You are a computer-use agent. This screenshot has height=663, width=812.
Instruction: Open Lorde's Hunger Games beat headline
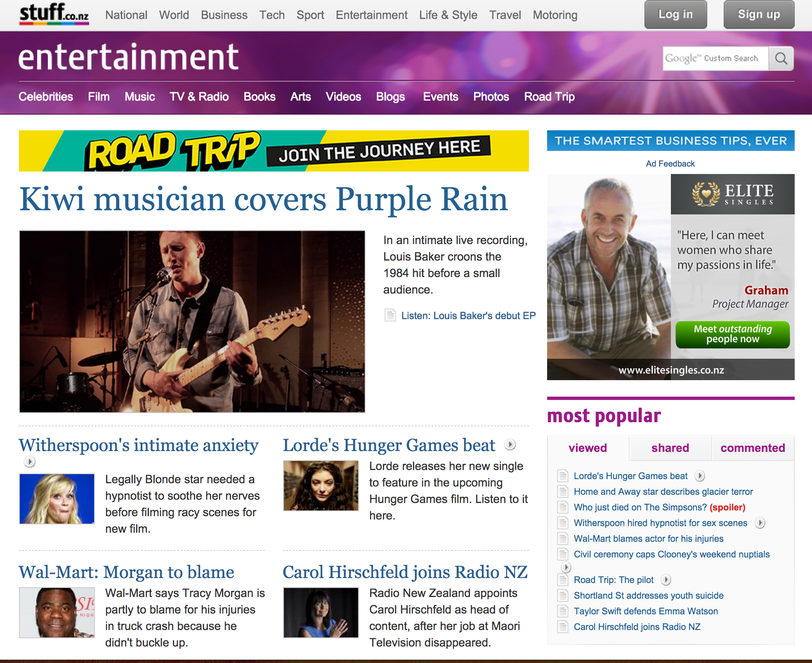(389, 445)
